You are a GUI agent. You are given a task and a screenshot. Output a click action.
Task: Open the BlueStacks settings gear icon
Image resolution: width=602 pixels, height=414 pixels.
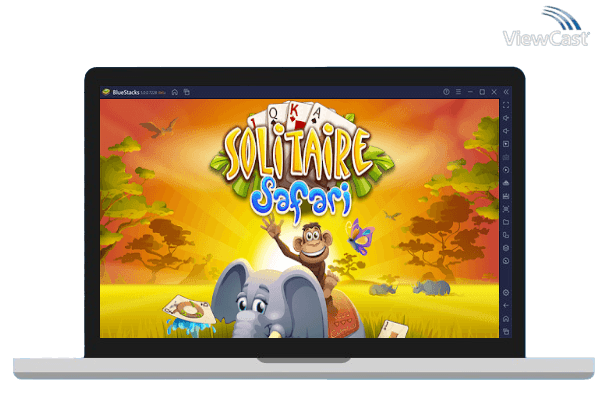point(506,293)
